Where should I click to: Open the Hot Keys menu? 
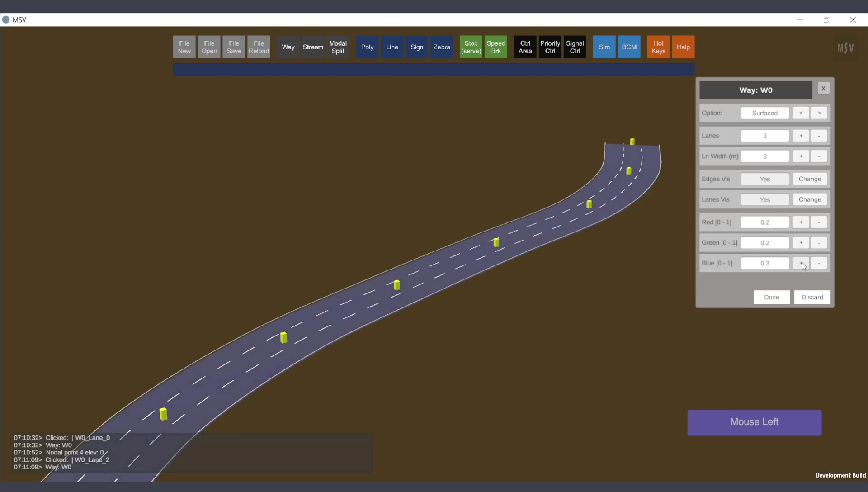[658, 47]
